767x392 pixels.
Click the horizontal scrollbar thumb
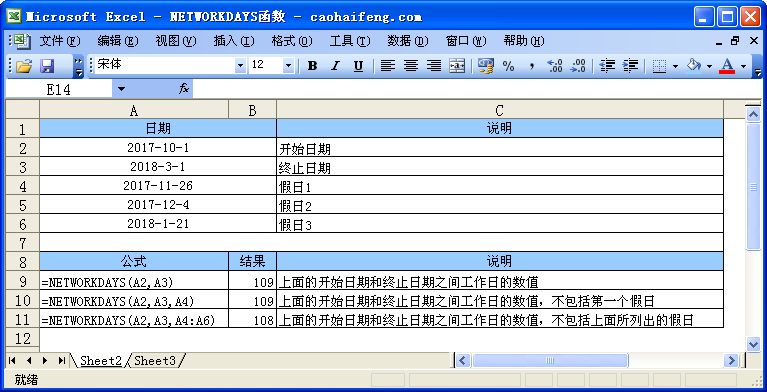pos(550,361)
